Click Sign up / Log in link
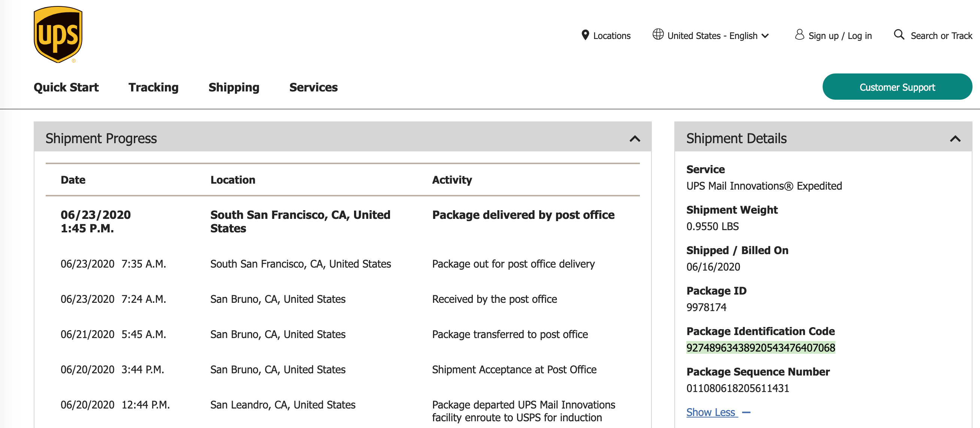 (840, 36)
